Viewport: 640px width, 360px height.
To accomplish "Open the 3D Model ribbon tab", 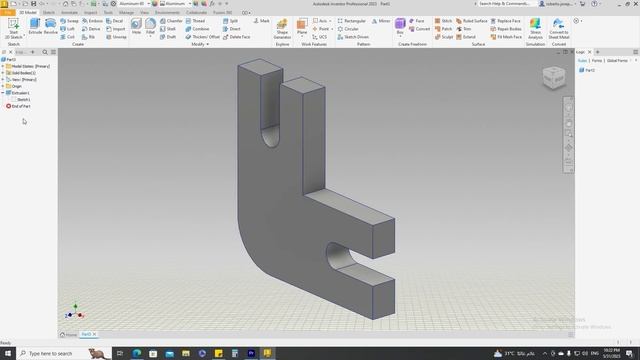I will pos(28,13).
